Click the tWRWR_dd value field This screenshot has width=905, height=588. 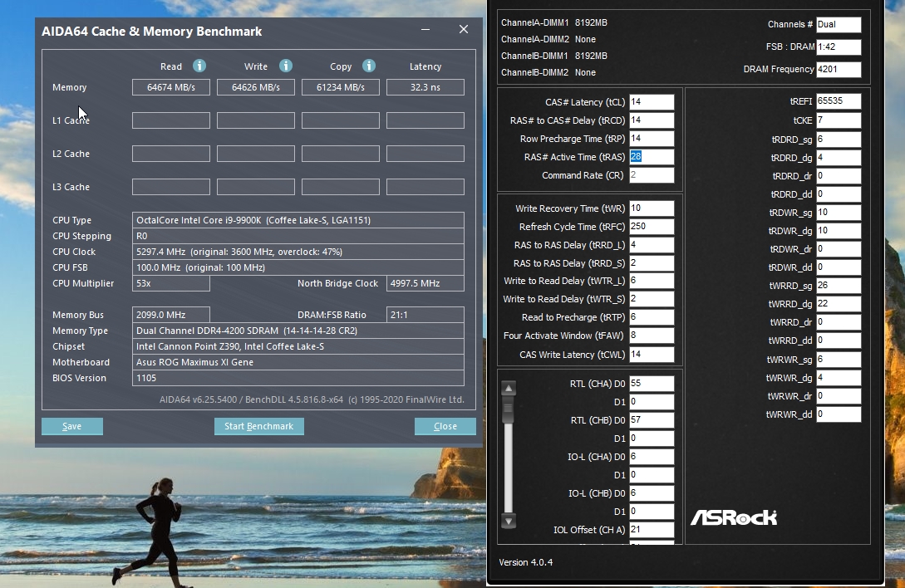(838, 414)
